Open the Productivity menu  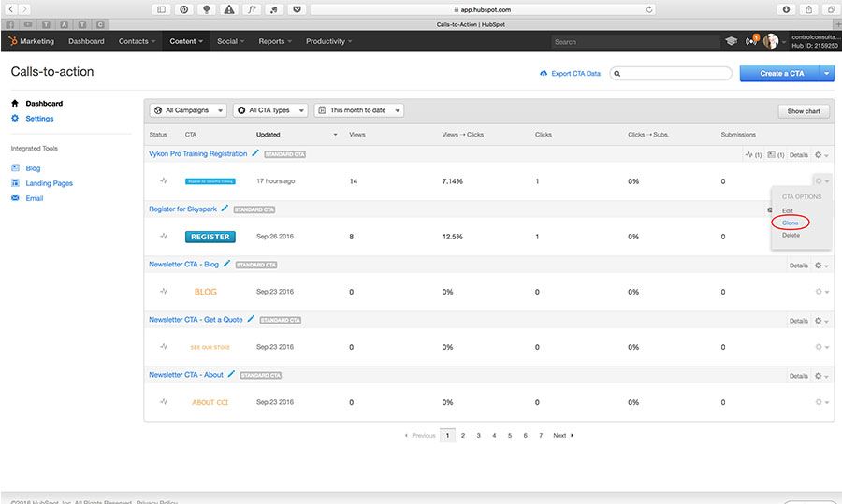(x=328, y=41)
